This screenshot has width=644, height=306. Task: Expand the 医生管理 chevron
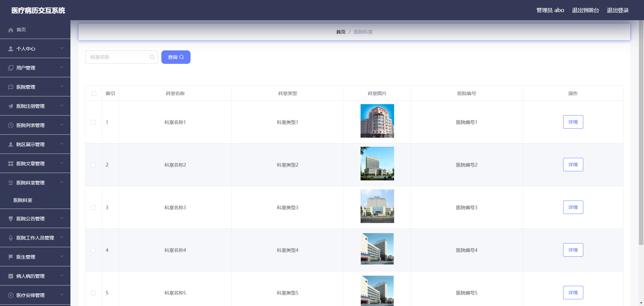coord(62,256)
